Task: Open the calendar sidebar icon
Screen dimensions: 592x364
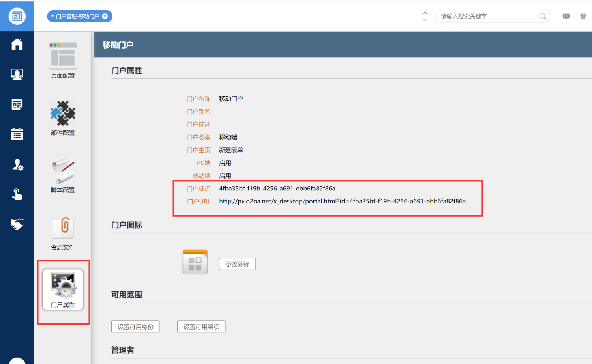Action: 17,134
